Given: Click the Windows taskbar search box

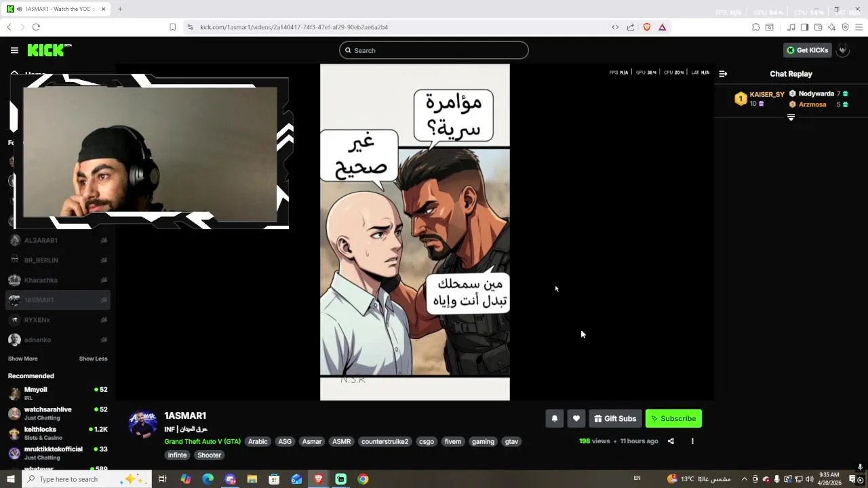Looking at the screenshot, I should coord(87,479).
